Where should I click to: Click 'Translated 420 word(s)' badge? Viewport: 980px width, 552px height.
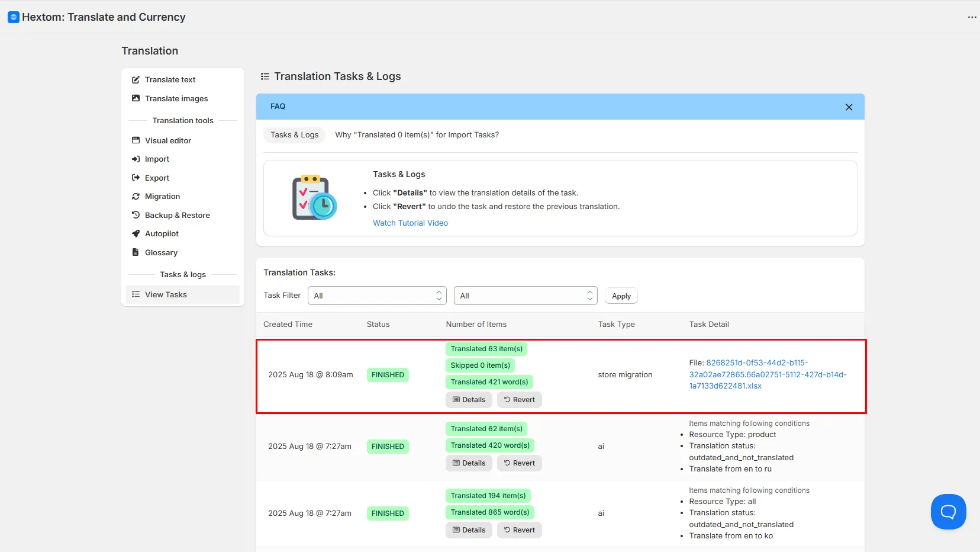tap(490, 445)
